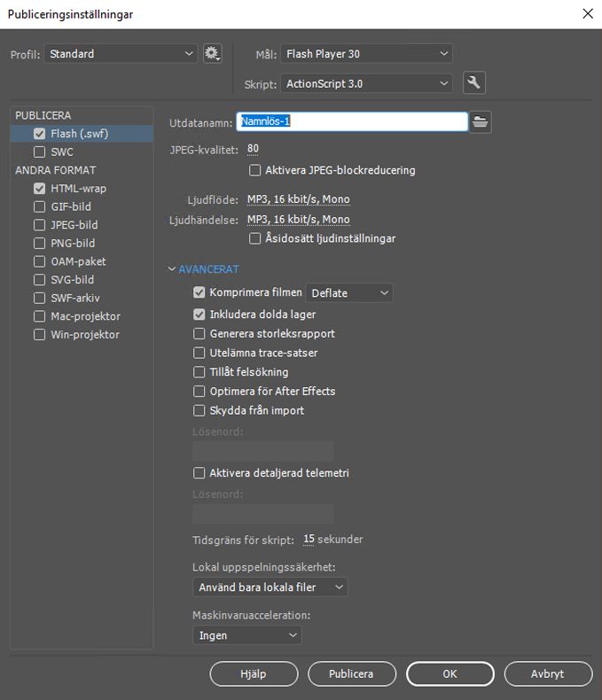Click the Avbryt button
This screenshot has width=602, height=700.
547,674
